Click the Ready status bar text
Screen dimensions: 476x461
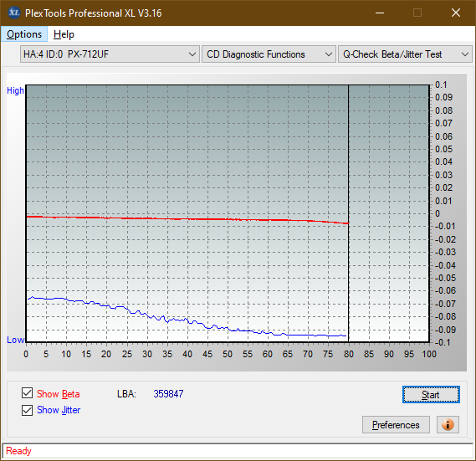pos(18,451)
